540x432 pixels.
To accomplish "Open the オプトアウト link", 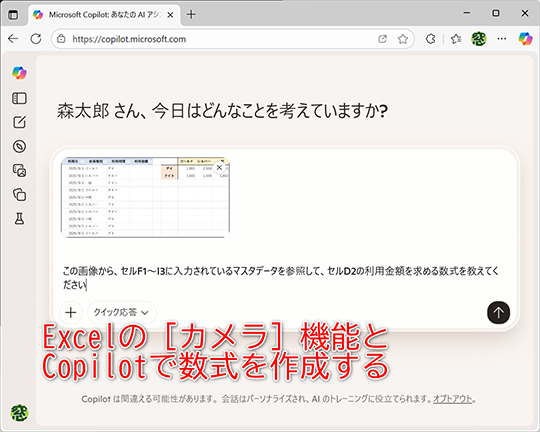I will (453, 399).
